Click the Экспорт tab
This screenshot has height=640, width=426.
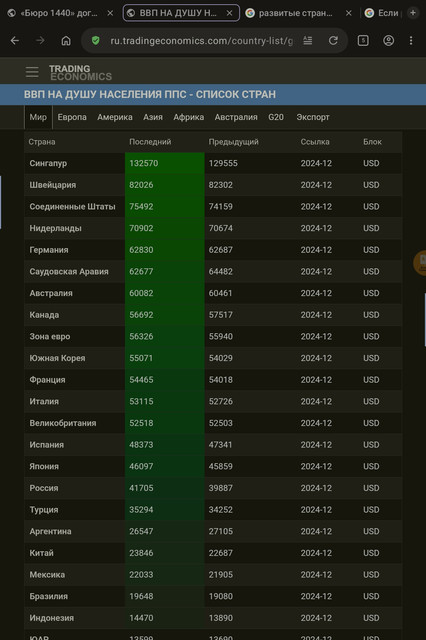pos(313,117)
